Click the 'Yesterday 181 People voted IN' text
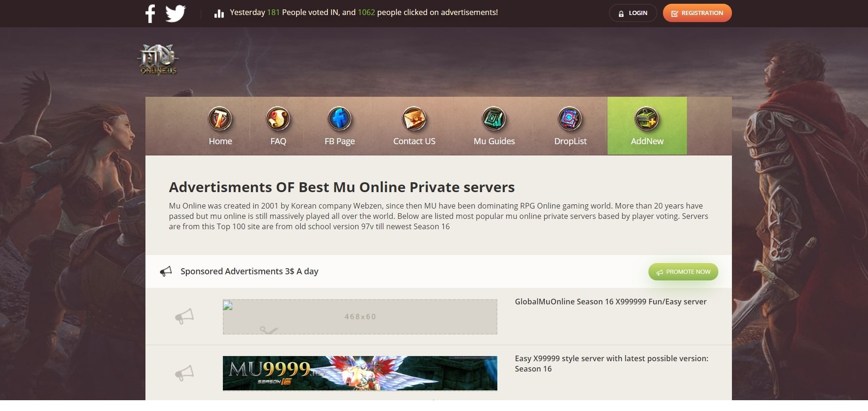This screenshot has height=411, width=868. [x=364, y=13]
